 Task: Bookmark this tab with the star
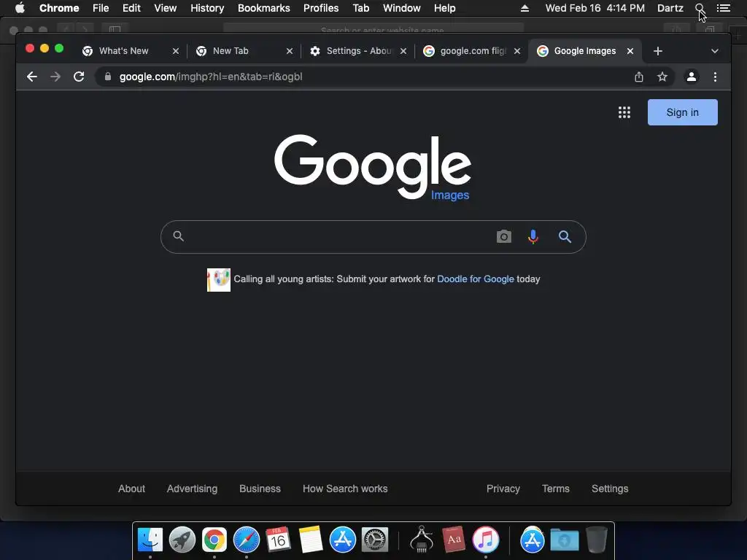point(662,77)
